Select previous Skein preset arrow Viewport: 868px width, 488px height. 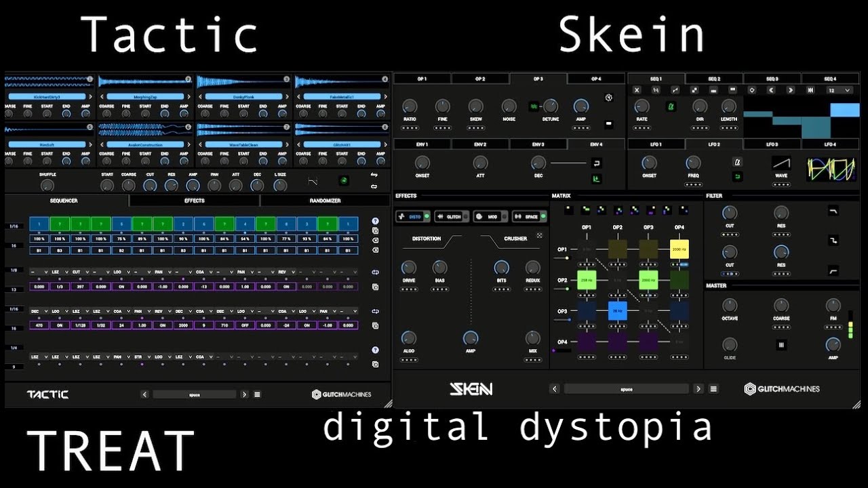point(555,389)
